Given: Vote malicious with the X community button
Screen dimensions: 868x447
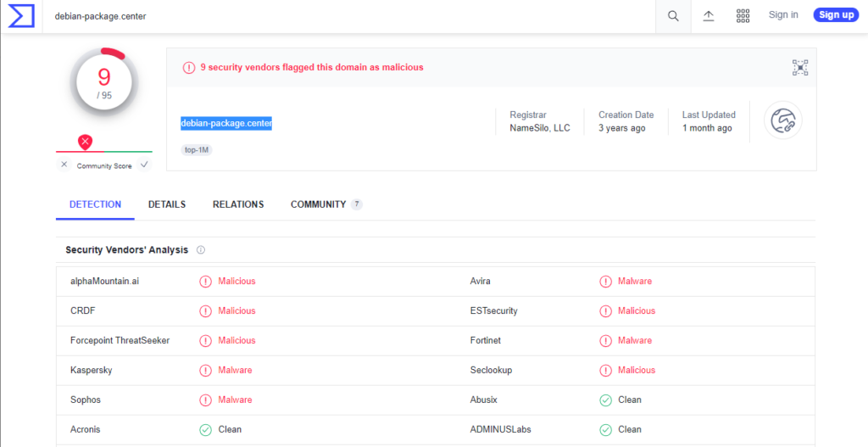Looking at the screenshot, I should coord(64,165).
